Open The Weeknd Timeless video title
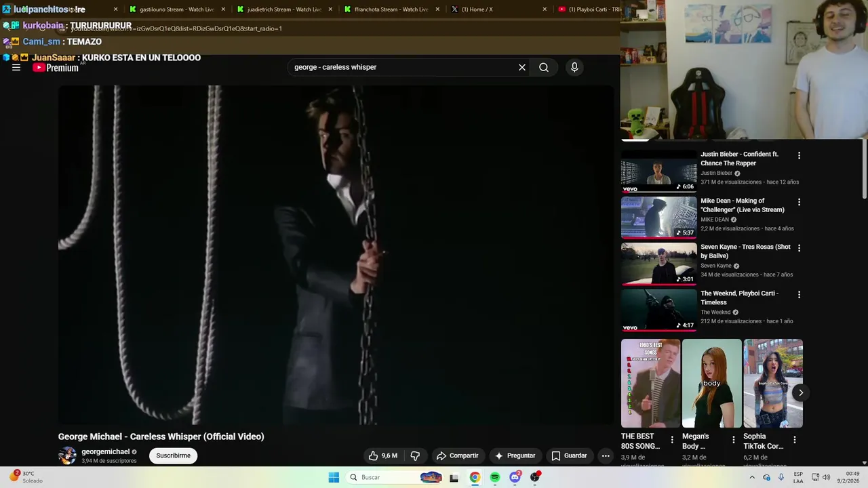 tap(739, 298)
